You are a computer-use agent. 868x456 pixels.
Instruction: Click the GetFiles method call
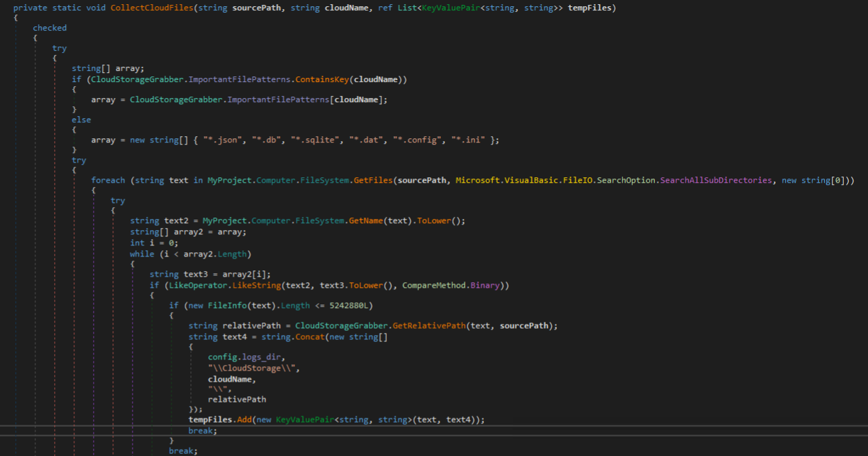point(374,180)
